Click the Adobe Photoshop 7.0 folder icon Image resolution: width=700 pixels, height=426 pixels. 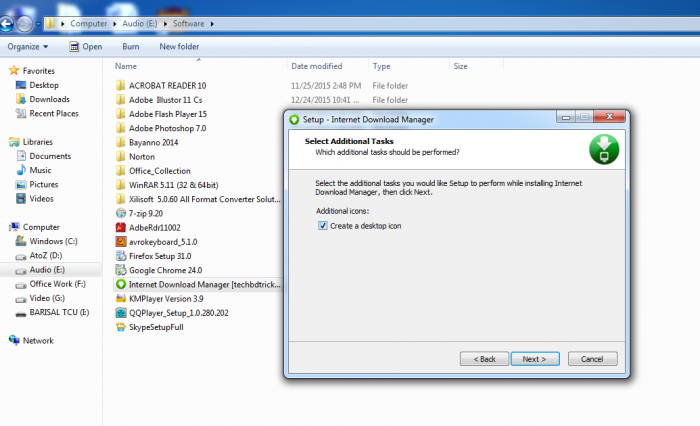click(120, 128)
